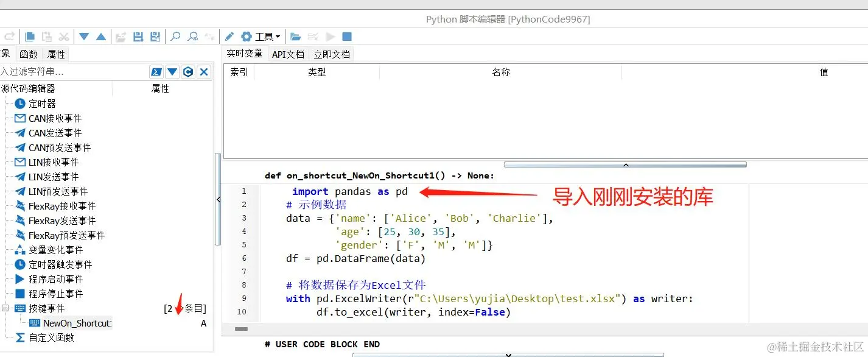The width and height of the screenshot is (868, 357).
Task: Click the blue up-triangle toolbar icon
Action: pyautogui.click(x=101, y=37)
